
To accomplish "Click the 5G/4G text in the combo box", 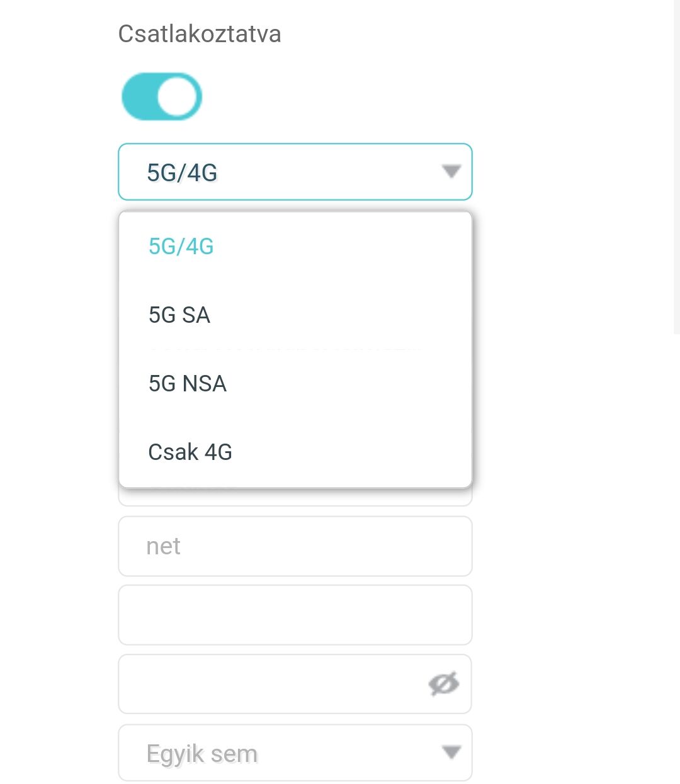I will [182, 172].
